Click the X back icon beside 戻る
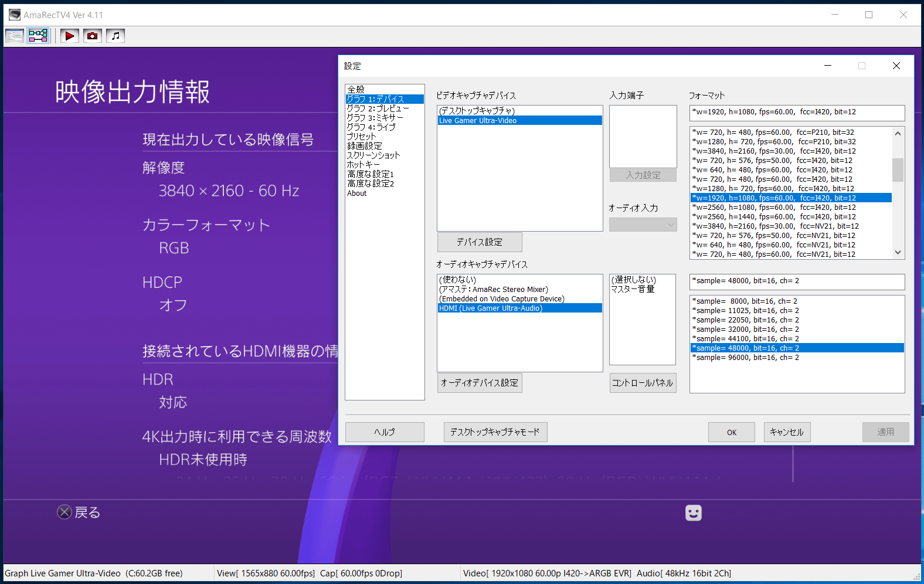924x584 pixels. (x=64, y=512)
